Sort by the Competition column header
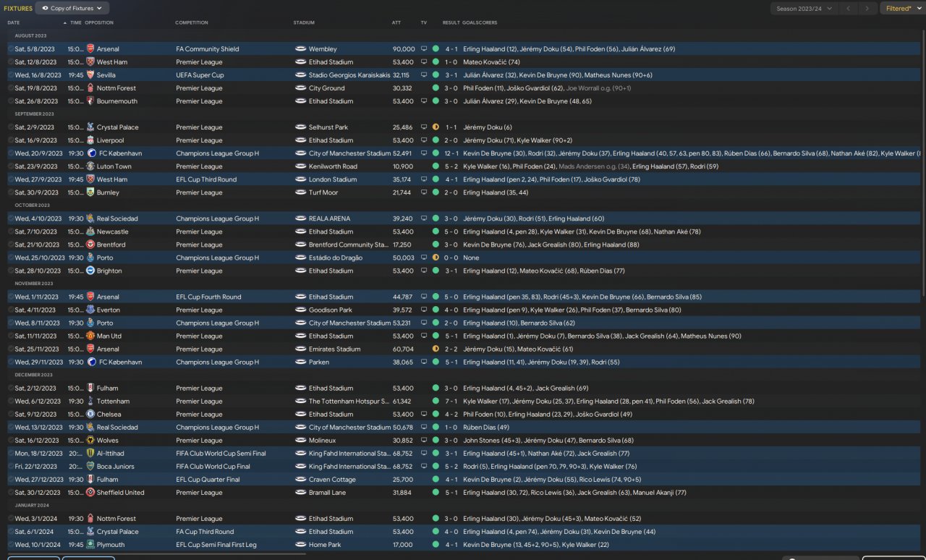926x560 pixels. pyautogui.click(x=192, y=22)
